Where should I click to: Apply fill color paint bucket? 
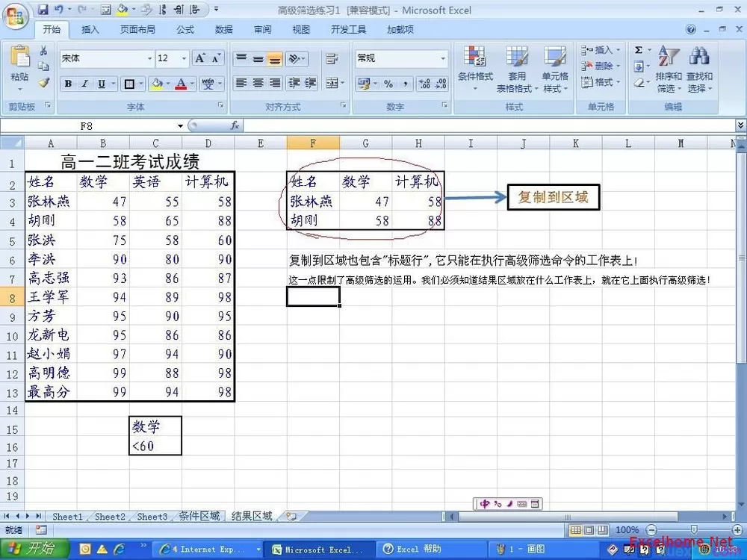point(156,84)
